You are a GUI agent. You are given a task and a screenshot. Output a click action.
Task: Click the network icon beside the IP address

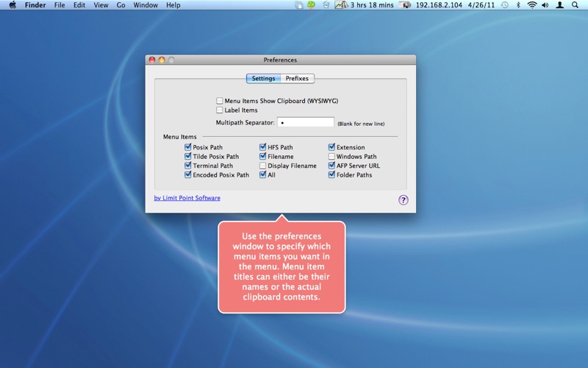[x=405, y=5]
